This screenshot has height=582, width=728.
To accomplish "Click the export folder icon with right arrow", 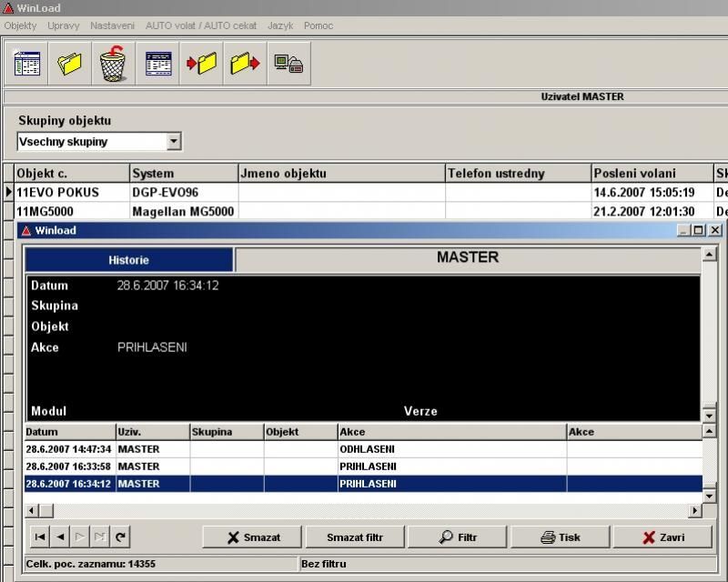I will (245, 64).
